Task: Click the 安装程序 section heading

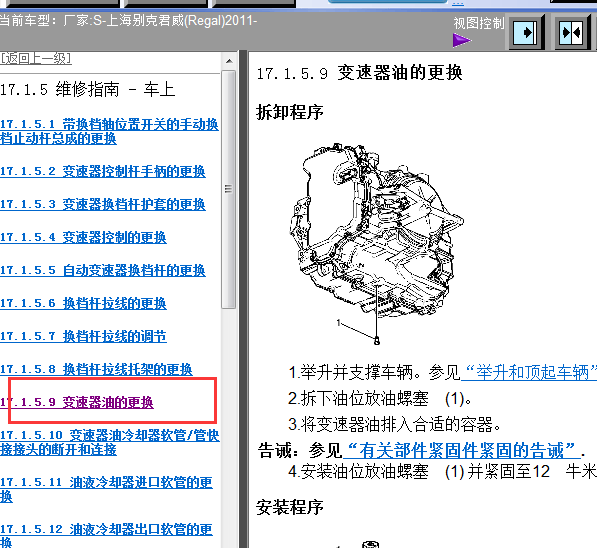Action: point(290,508)
